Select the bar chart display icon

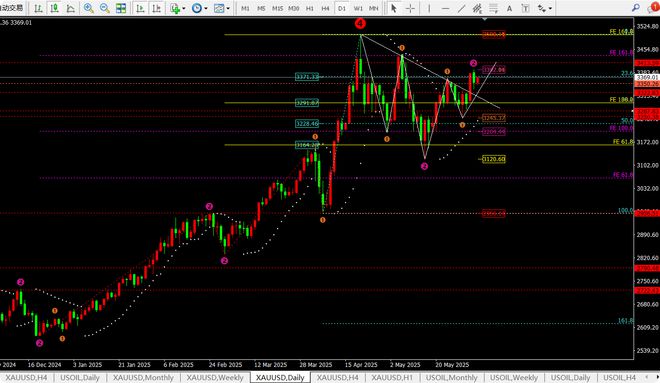pyautogui.click(x=38, y=8)
